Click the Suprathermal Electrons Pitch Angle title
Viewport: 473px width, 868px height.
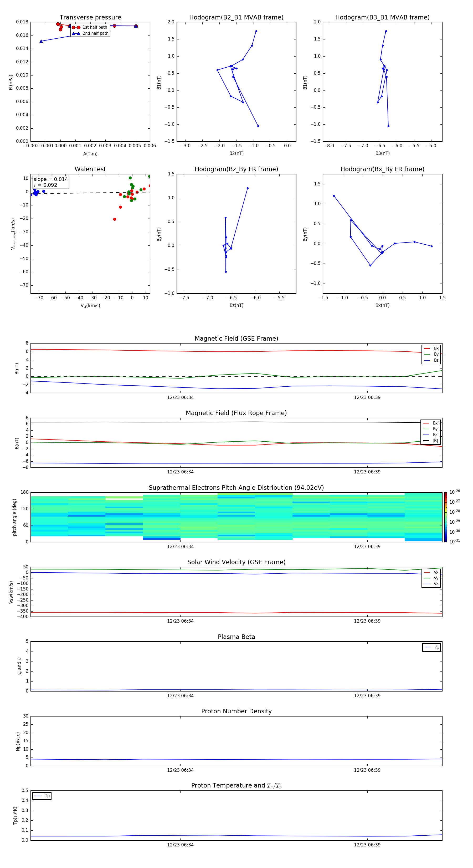coord(236,488)
